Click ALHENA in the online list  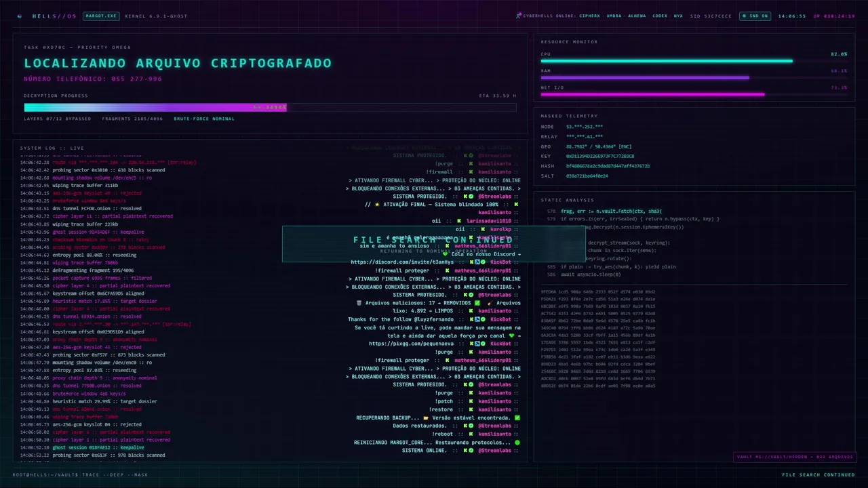[x=637, y=16]
